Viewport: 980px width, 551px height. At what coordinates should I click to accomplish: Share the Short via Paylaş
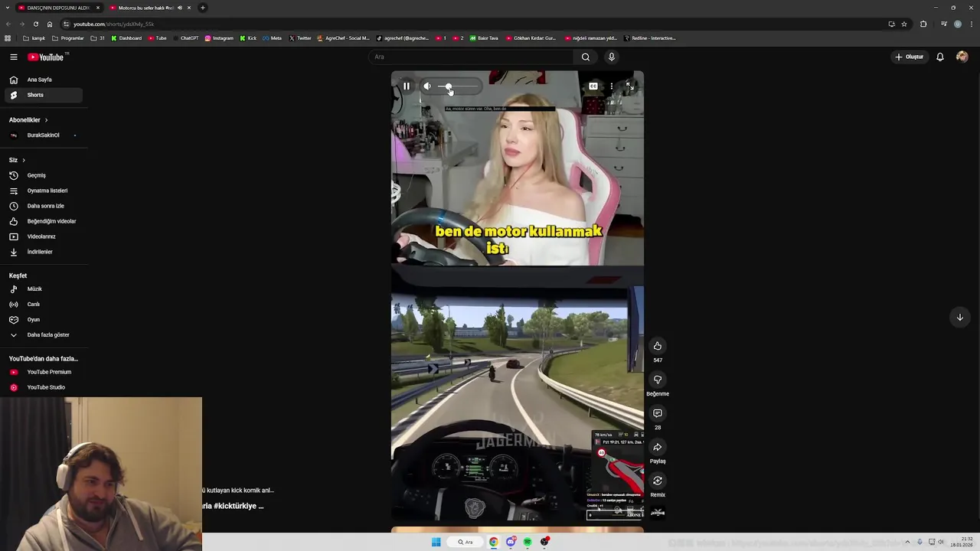click(x=657, y=447)
